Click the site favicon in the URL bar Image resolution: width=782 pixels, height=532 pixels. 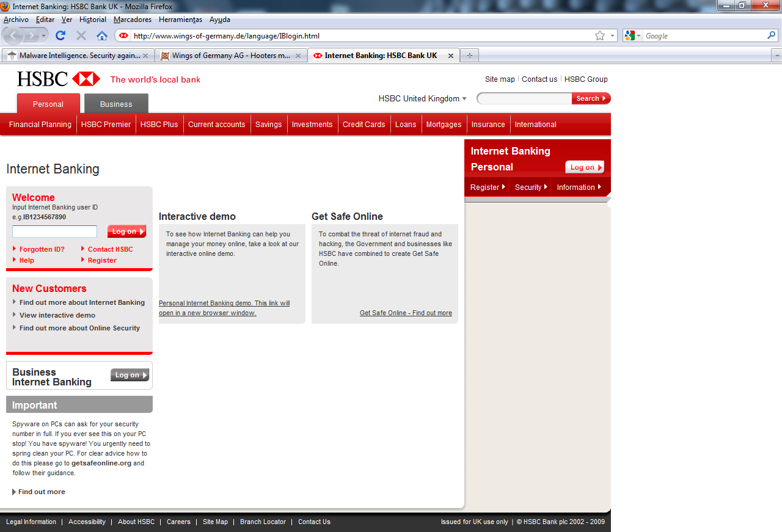[124, 35]
